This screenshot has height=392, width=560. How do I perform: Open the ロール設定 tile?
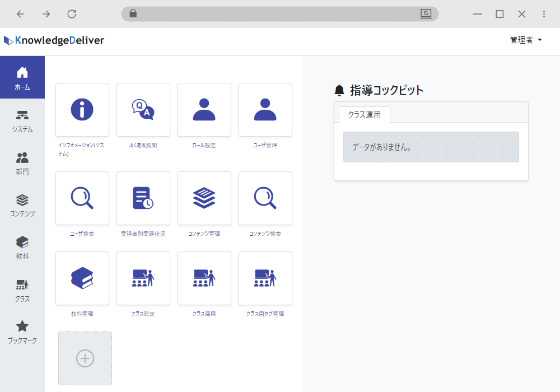pos(204,110)
